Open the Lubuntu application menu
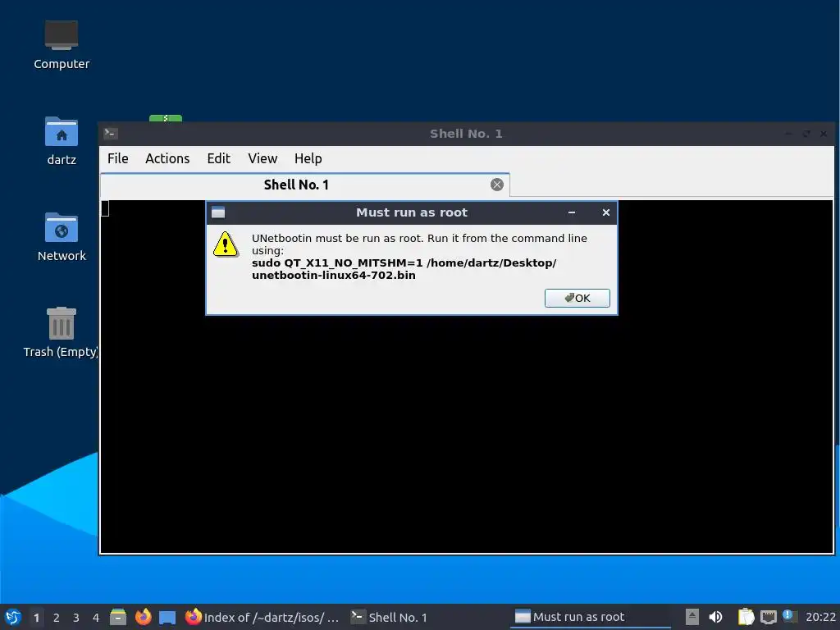 13,617
